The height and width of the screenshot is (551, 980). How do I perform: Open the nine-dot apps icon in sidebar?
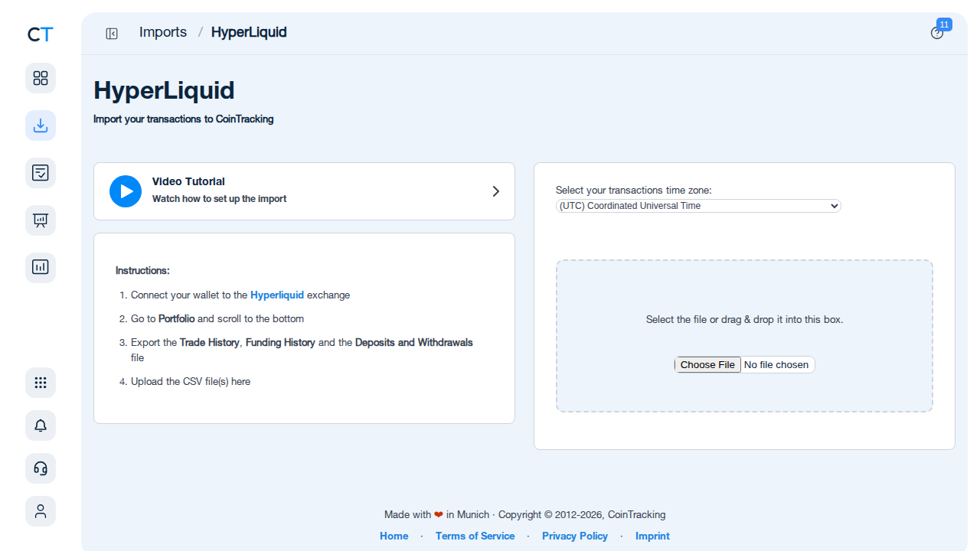point(41,383)
